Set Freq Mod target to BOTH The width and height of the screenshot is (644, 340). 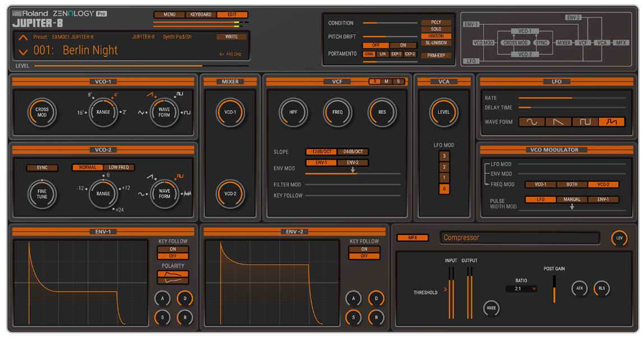pos(572,185)
